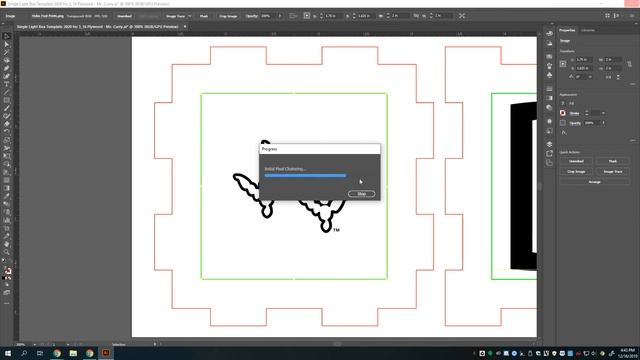Image resolution: width=640 pixels, height=360 pixels.
Task: Open File Explorer from taskbar
Action: 73,353
